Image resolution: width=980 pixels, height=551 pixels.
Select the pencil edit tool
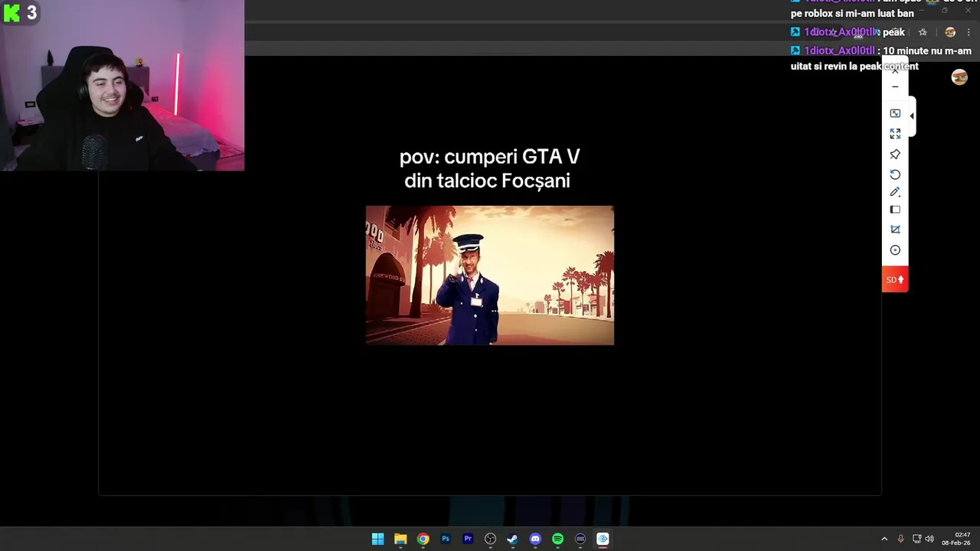895,192
